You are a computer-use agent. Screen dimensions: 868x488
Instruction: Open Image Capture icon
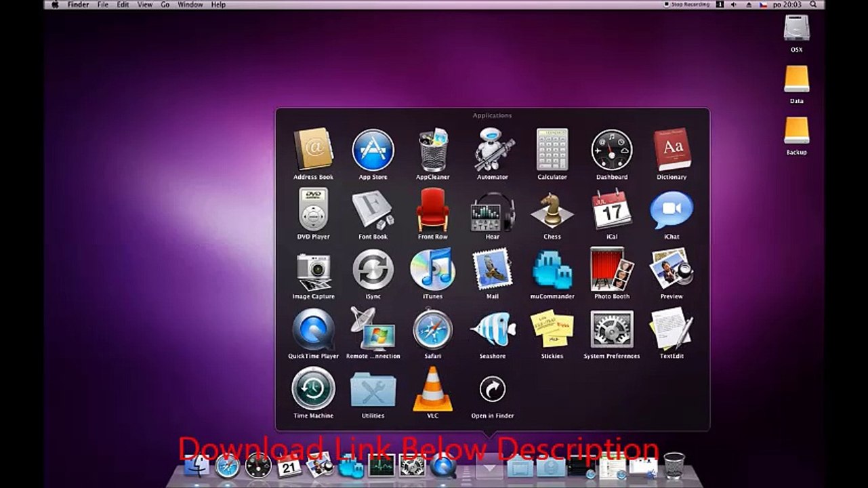click(313, 270)
